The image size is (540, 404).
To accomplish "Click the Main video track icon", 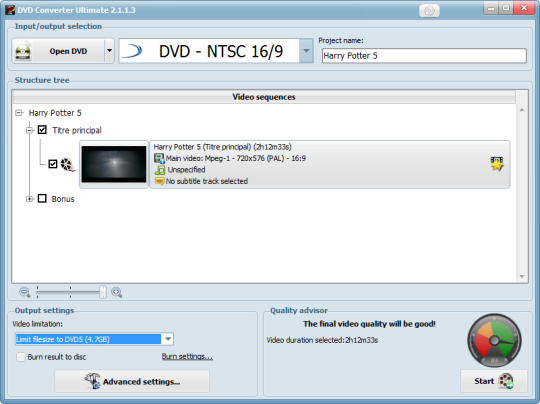I will click(x=159, y=158).
